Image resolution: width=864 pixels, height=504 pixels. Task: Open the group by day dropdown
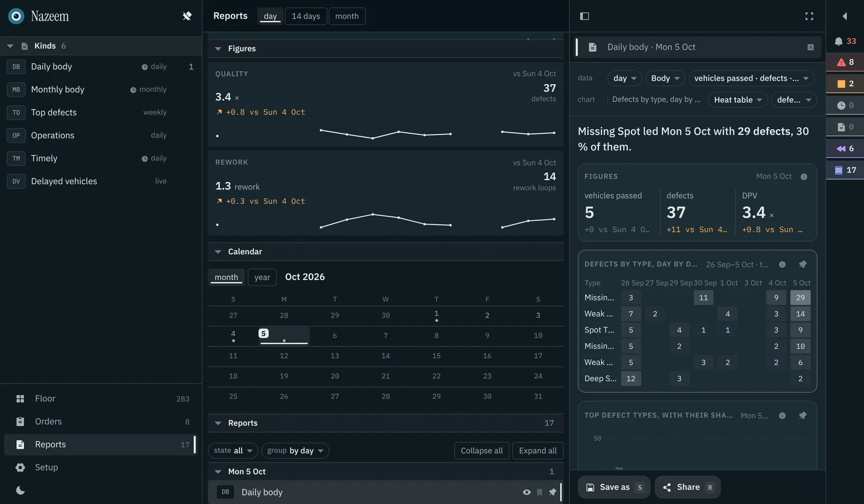coord(295,451)
